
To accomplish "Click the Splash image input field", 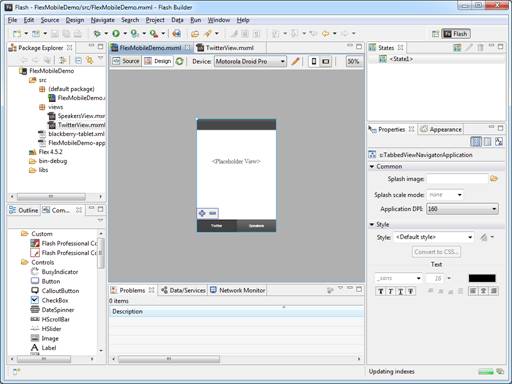I will tap(457, 179).
